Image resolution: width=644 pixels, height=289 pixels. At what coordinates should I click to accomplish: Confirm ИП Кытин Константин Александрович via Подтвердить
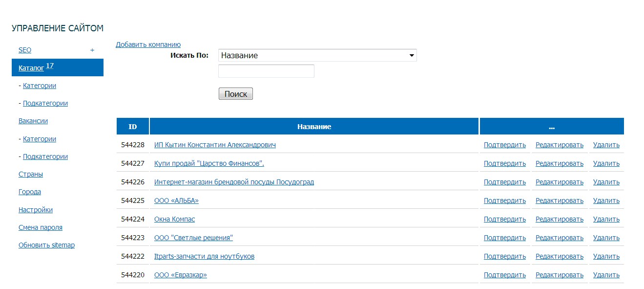[x=505, y=145]
